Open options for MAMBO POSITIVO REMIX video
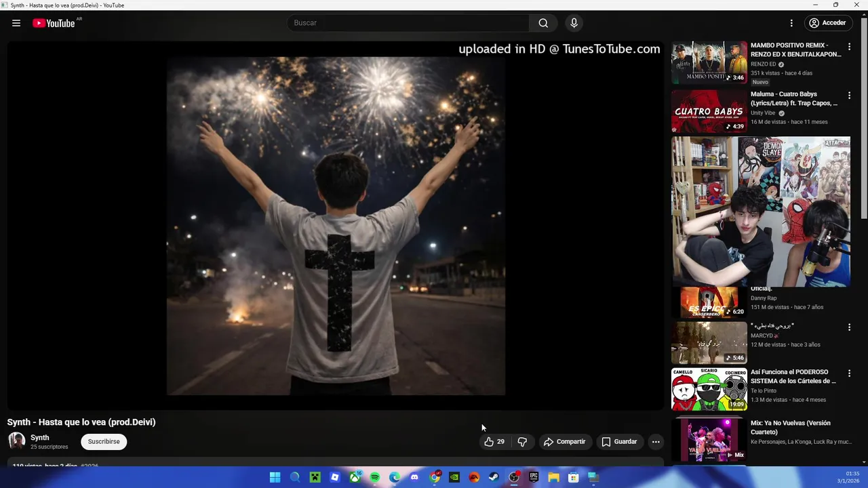868x488 pixels. pyautogui.click(x=849, y=47)
